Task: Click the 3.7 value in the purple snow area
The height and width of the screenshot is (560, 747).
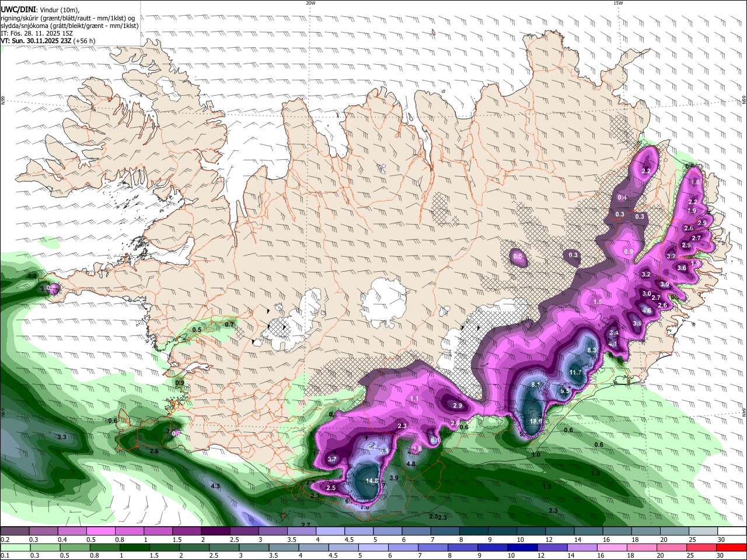Action: click(332, 459)
